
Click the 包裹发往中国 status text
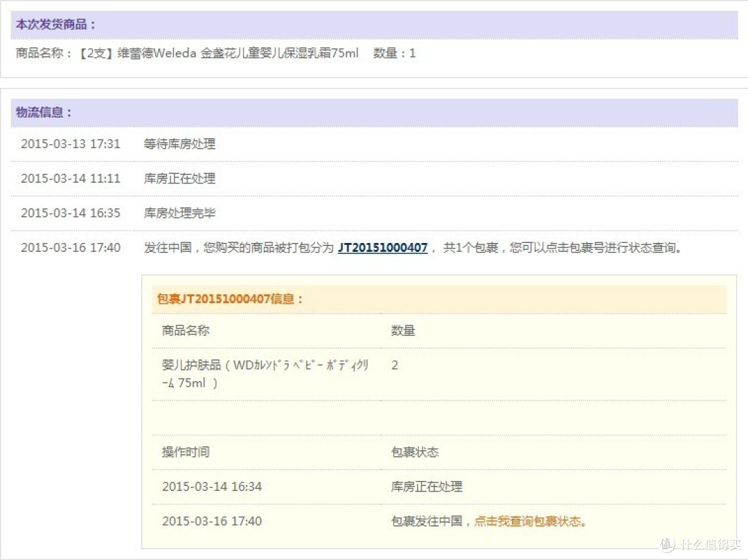click(427, 521)
